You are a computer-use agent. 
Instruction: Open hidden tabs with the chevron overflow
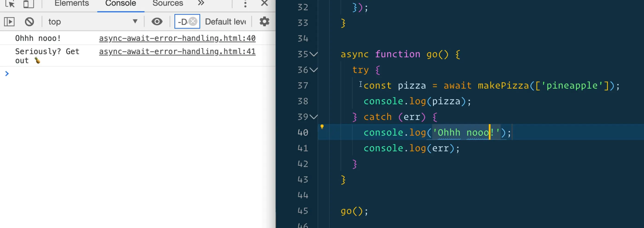point(201,3)
